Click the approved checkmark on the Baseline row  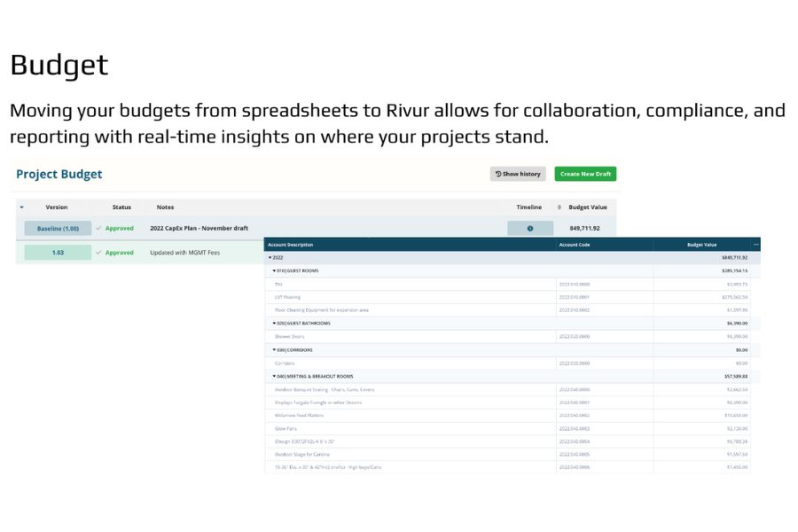pos(98,229)
